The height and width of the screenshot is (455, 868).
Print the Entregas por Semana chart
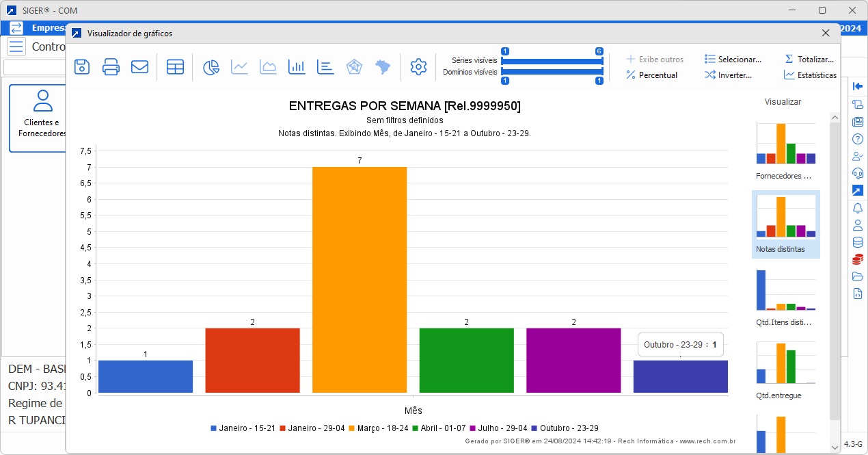point(110,66)
